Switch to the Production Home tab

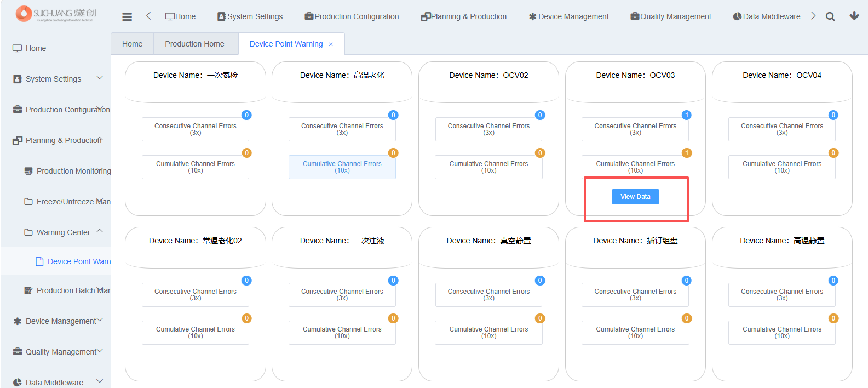[195, 44]
